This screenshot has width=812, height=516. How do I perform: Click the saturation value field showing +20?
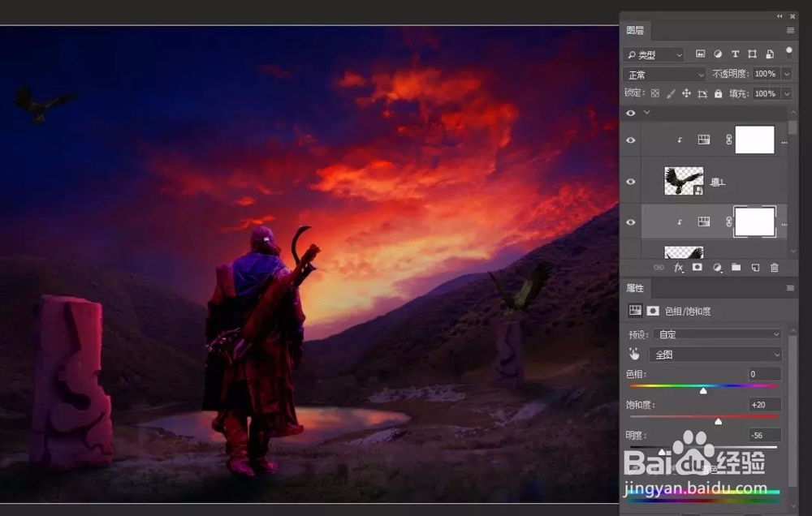tap(765, 405)
